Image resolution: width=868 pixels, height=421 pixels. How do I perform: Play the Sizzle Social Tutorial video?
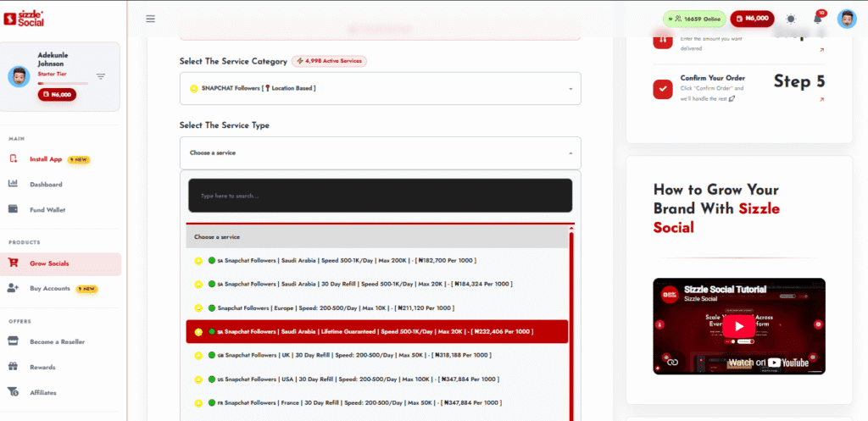coord(739,326)
